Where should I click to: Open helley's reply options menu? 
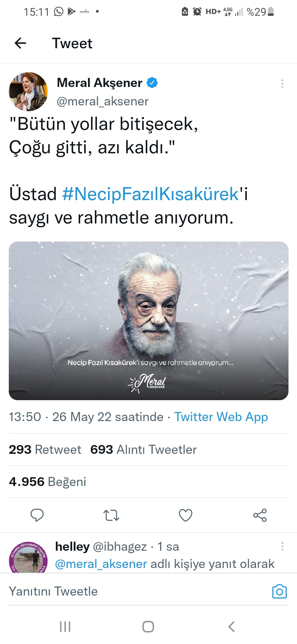coord(282,547)
